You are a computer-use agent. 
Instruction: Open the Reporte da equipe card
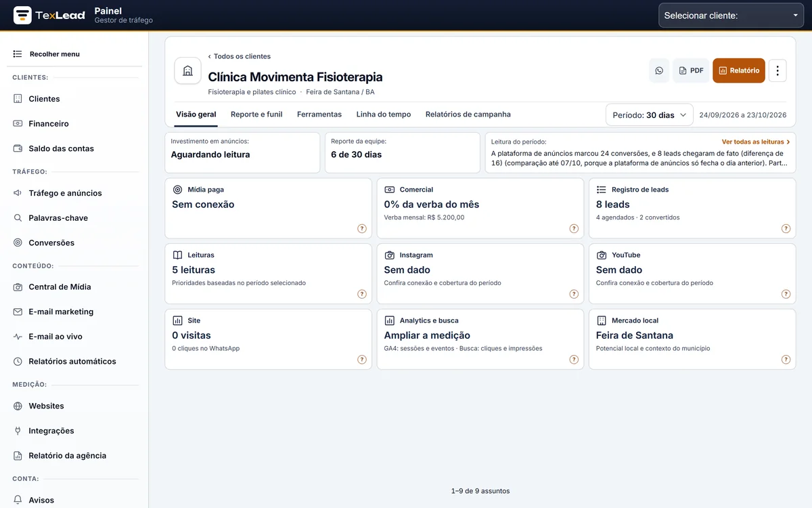(x=403, y=152)
